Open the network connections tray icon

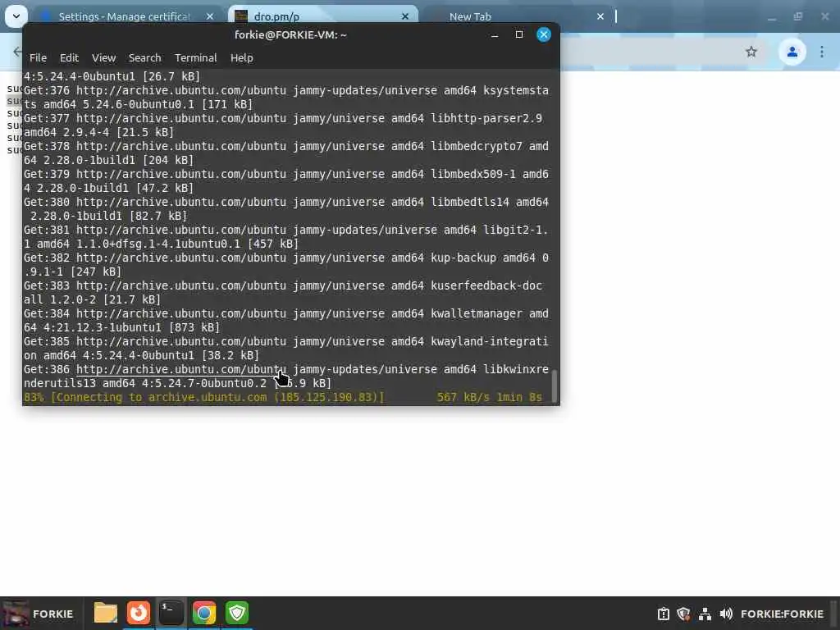pos(705,614)
